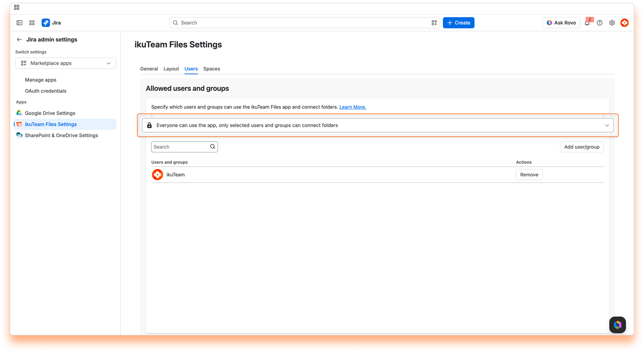This screenshot has width=644, height=352.
Task: Collapse the sidebar panel icon
Action: point(19,23)
